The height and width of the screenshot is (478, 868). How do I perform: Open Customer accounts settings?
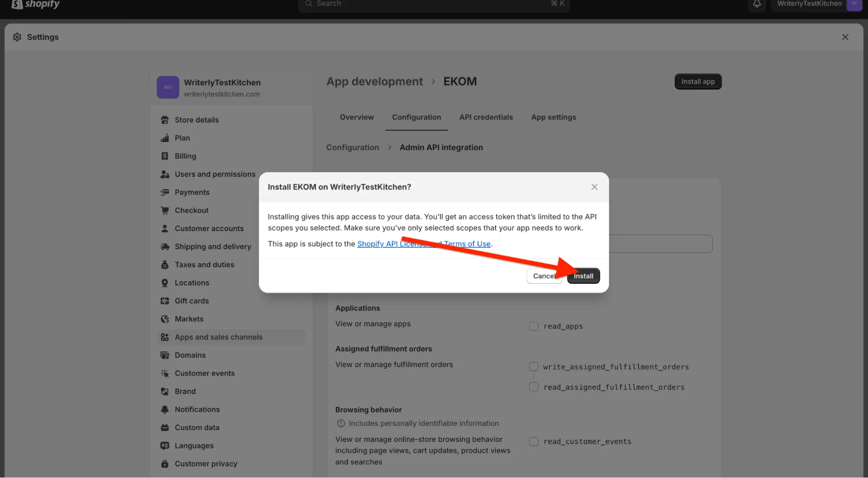coord(231,229)
